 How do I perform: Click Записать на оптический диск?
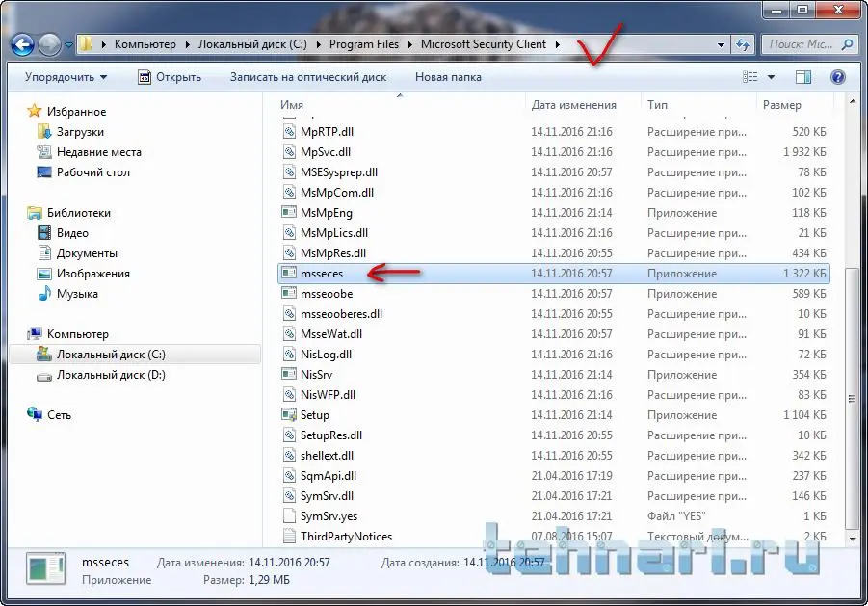(x=308, y=77)
